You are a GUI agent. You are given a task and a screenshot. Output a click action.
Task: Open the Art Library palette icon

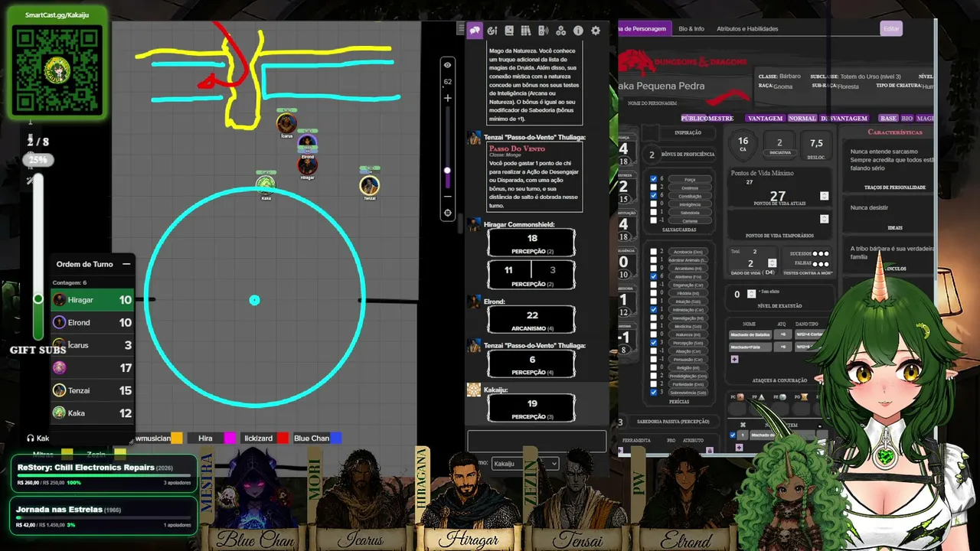coord(492,31)
